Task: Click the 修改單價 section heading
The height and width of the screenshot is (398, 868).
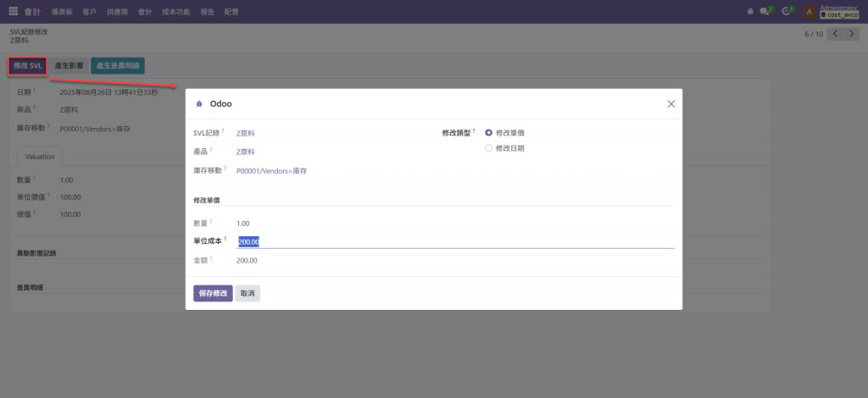Action: click(207, 200)
